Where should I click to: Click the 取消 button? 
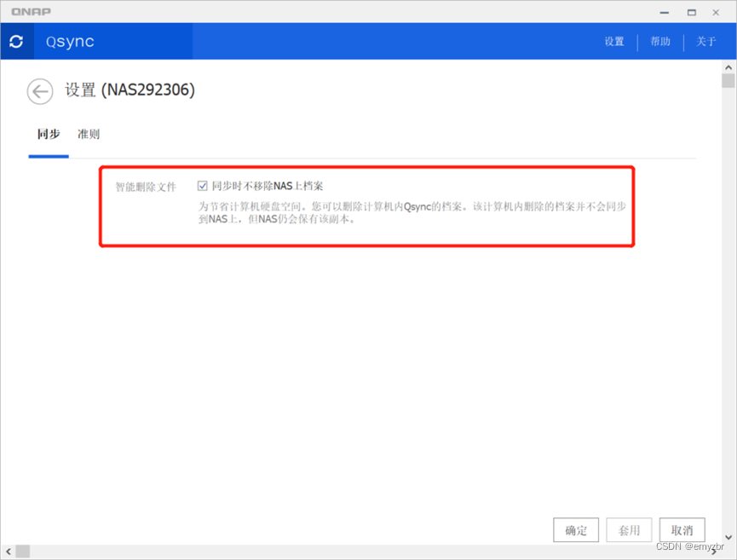(682, 530)
